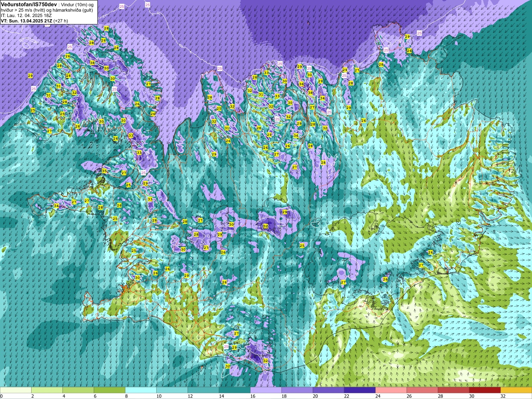This screenshot has height=399, width=532.
Task: Click the legend scale tick label "8"
Action: (x=126, y=397)
